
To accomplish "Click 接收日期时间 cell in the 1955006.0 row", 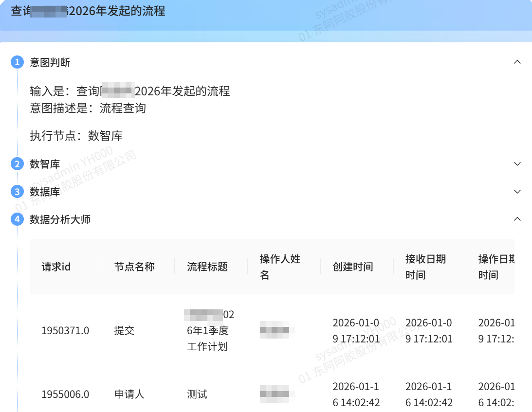I will pyautogui.click(x=429, y=394).
